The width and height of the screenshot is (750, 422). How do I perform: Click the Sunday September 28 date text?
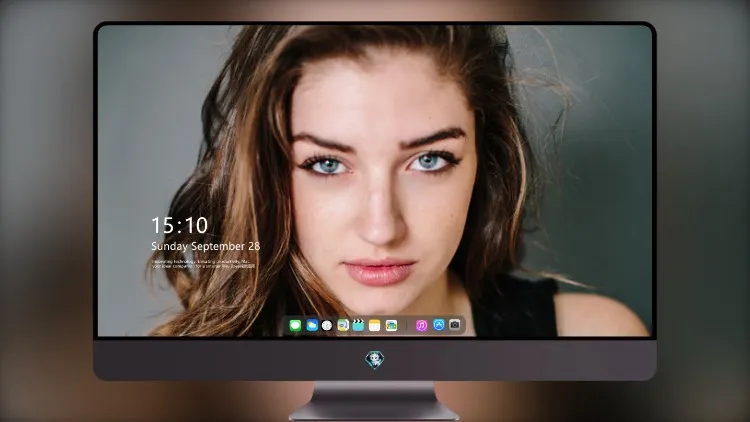coord(206,246)
